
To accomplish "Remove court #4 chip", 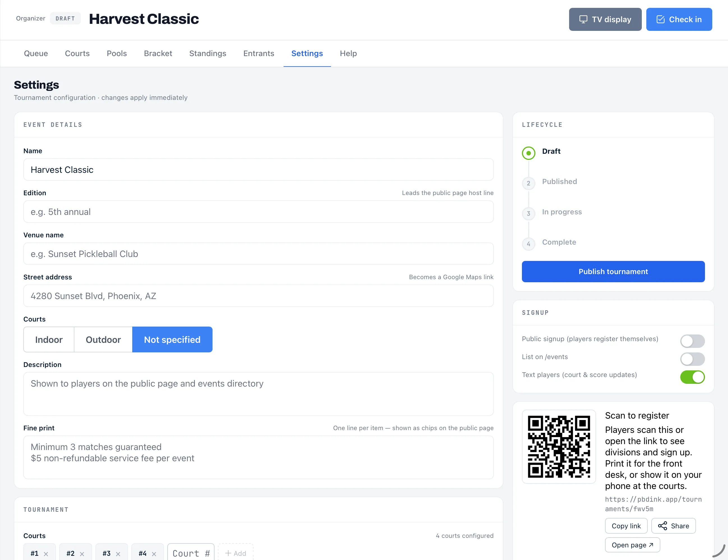I will click(154, 554).
